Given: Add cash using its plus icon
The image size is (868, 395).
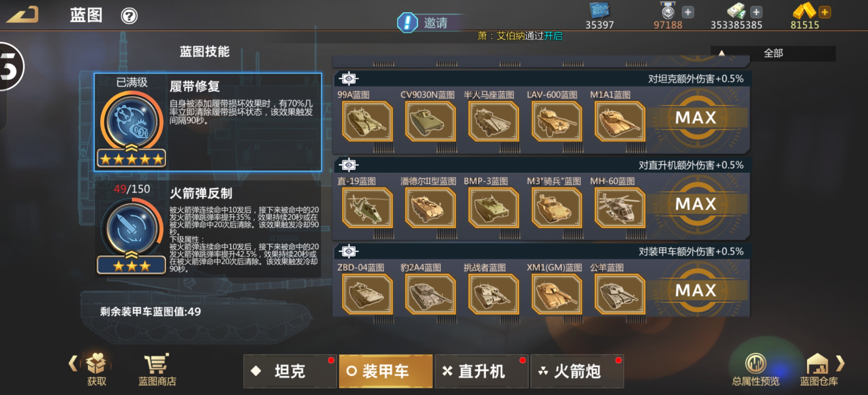Looking at the screenshot, I should 756,12.
